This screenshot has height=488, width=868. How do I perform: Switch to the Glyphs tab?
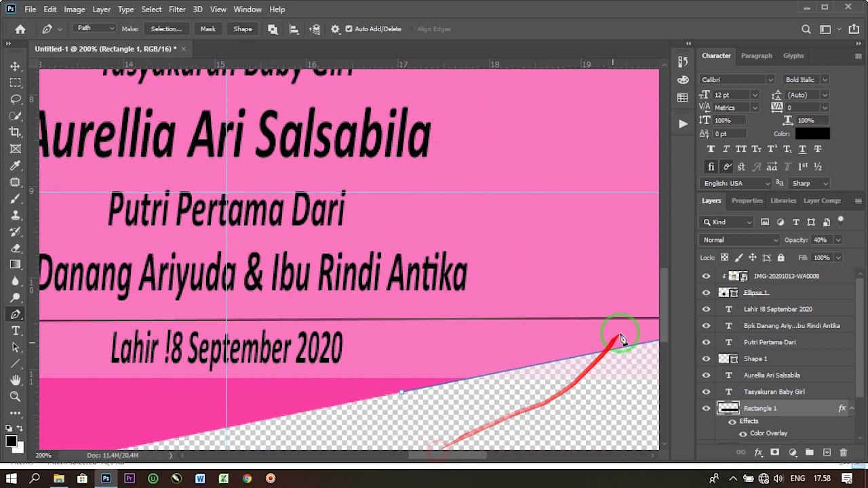tap(793, 56)
